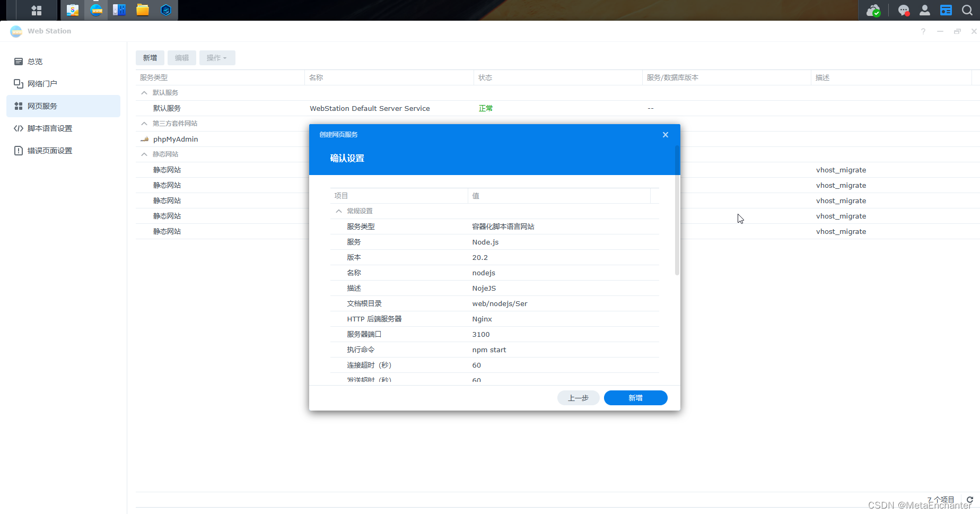The width and height of the screenshot is (980, 514).
Task: Switch to the Web Station taskbar icon
Action: tap(97, 10)
